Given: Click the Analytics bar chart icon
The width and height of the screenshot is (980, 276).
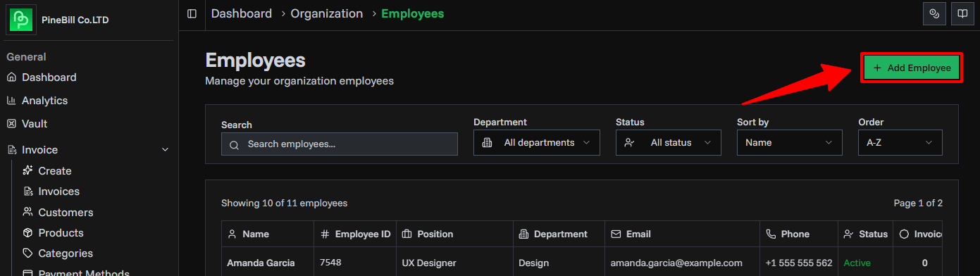Looking at the screenshot, I should (11, 101).
